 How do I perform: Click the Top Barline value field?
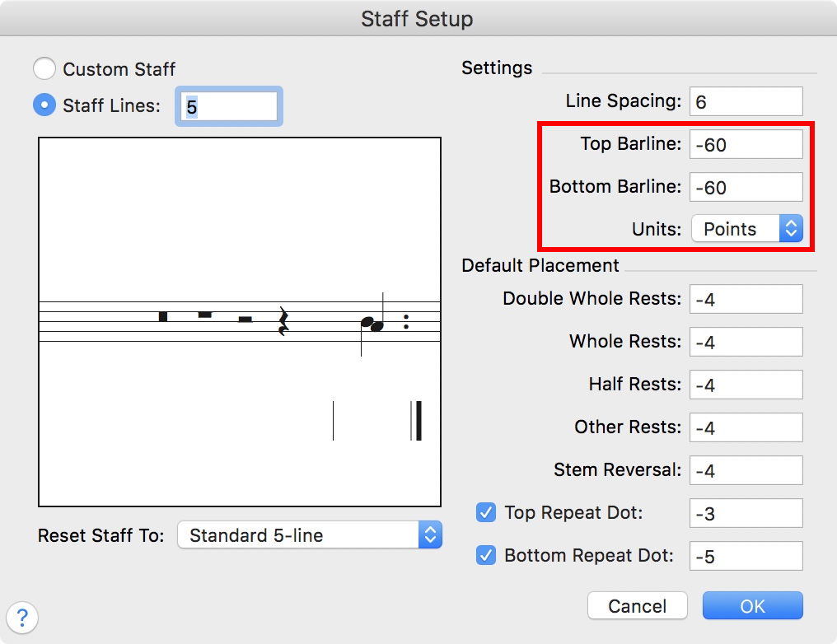point(746,144)
